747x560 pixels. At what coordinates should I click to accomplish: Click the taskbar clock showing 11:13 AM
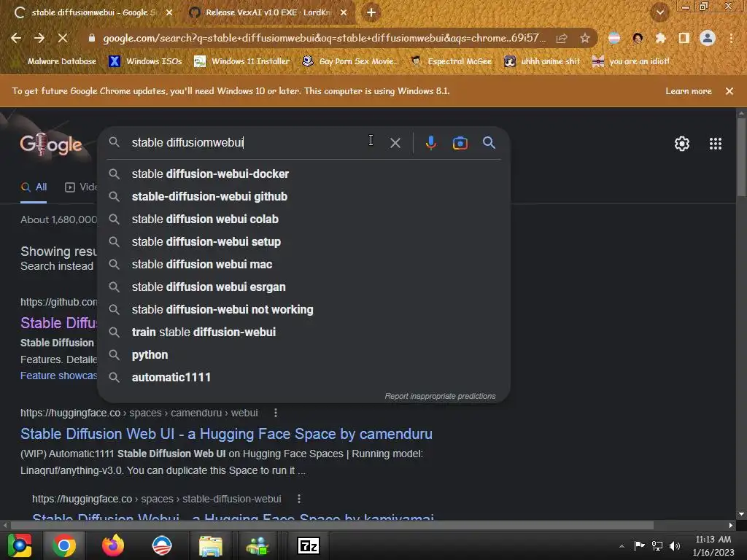(x=713, y=545)
